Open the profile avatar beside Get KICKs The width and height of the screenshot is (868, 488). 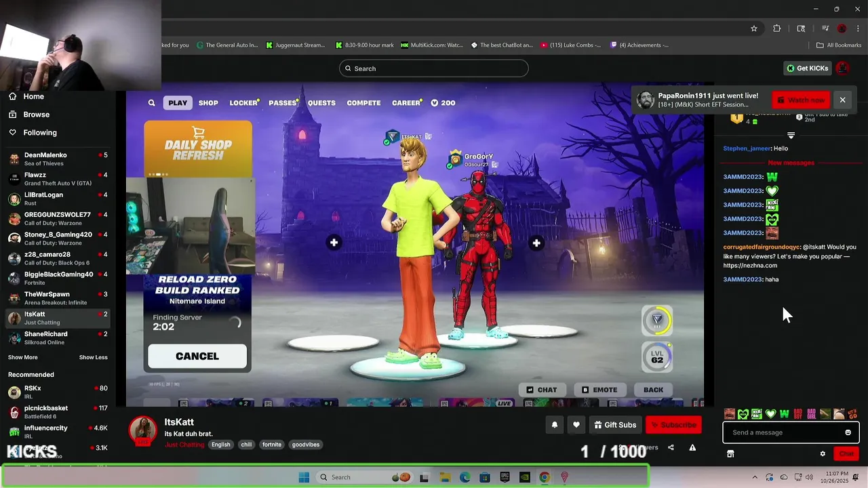(843, 68)
